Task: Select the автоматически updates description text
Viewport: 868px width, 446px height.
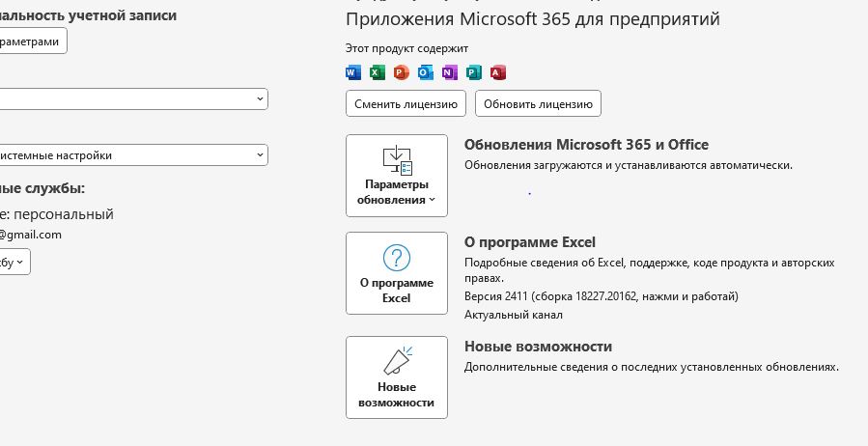Action: (x=629, y=165)
